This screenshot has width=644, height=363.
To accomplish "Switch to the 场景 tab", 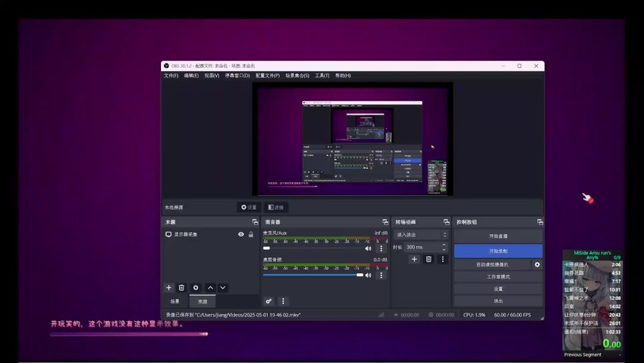I will pyautogui.click(x=175, y=302).
